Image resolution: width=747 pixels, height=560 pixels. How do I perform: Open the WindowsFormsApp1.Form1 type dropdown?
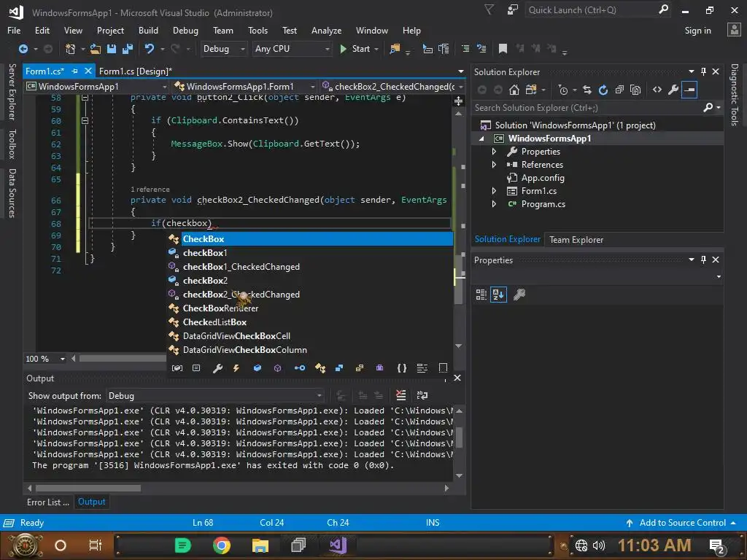[245, 87]
